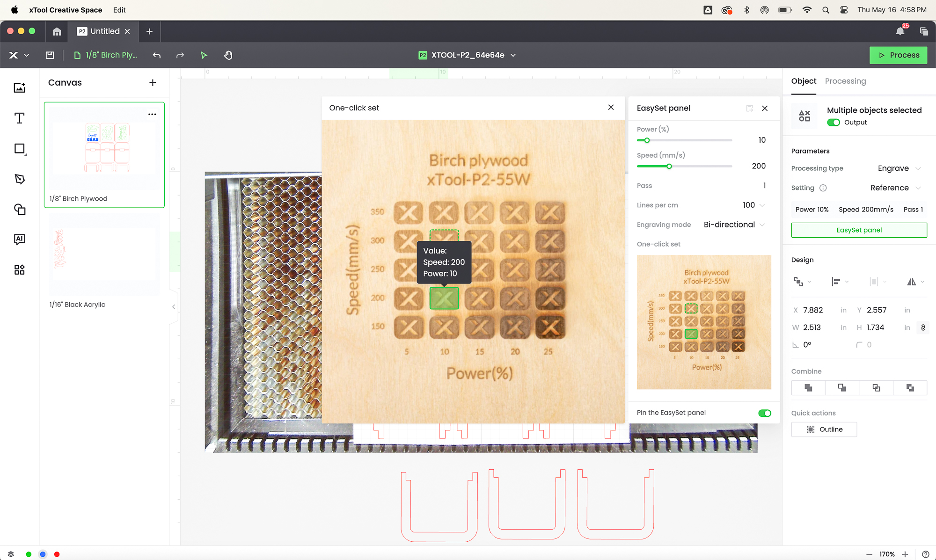This screenshot has width=936, height=560.
Task: Open the XTOOL-P2_64e64e device dropdown
Action: click(x=468, y=55)
